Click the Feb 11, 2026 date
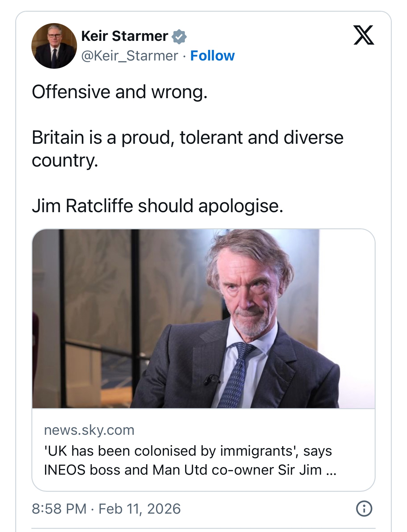The width and height of the screenshot is (407, 532). coord(139,509)
